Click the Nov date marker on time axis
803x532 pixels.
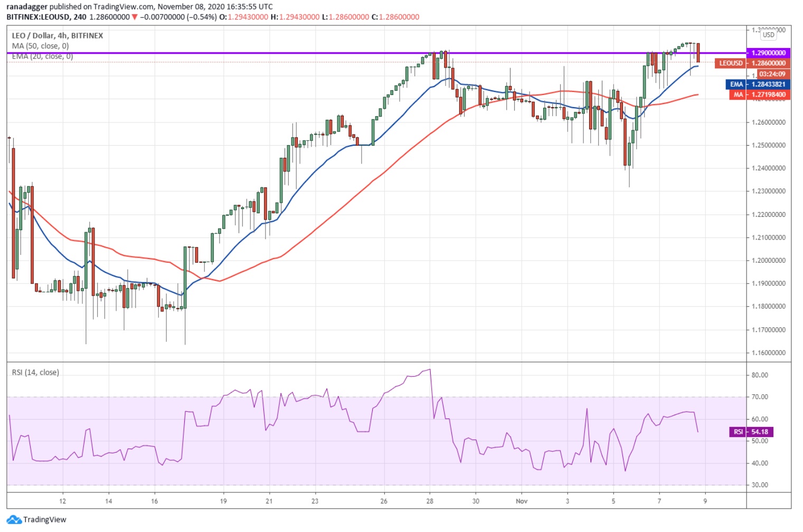pyautogui.click(x=522, y=501)
